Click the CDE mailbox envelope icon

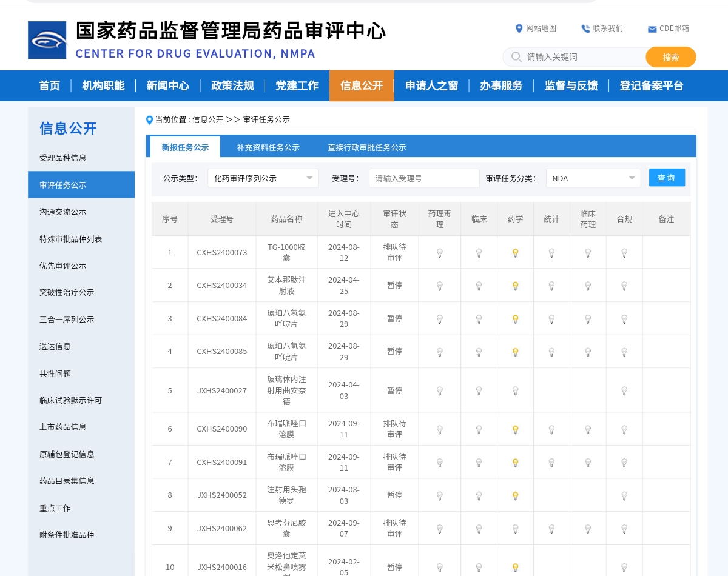[x=652, y=29]
